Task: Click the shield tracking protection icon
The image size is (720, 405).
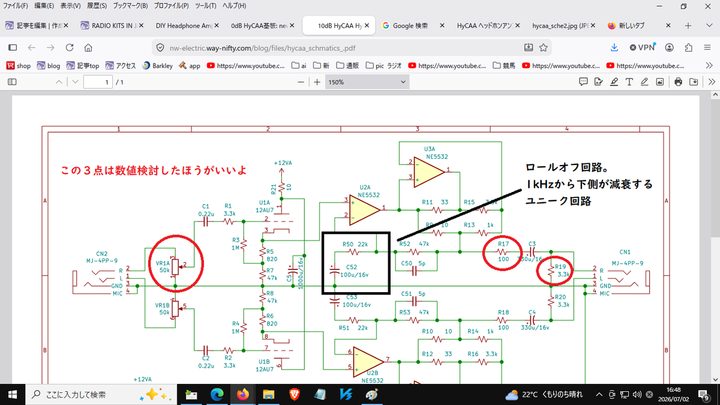Action: (x=160, y=48)
